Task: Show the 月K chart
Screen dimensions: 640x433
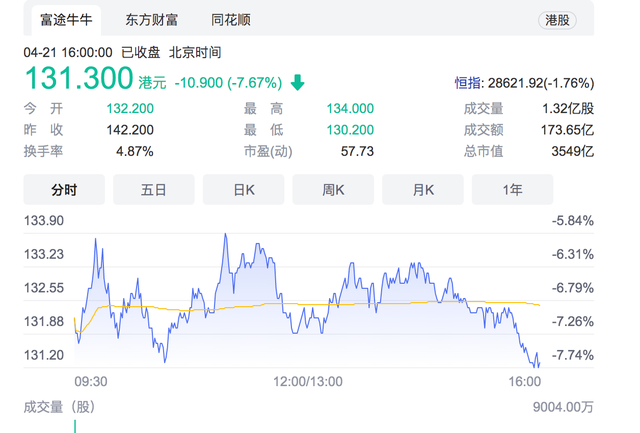Action: point(423,190)
